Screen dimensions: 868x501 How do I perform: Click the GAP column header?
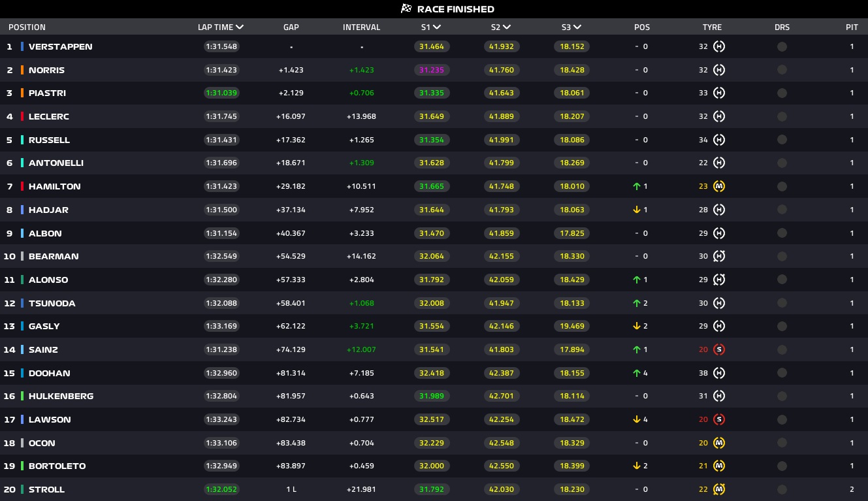(x=291, y=27)
